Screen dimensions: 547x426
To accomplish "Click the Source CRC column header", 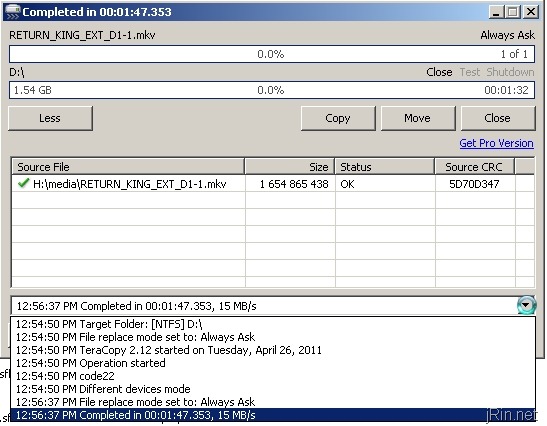I will pyautogui.click(x=474, y=167).
